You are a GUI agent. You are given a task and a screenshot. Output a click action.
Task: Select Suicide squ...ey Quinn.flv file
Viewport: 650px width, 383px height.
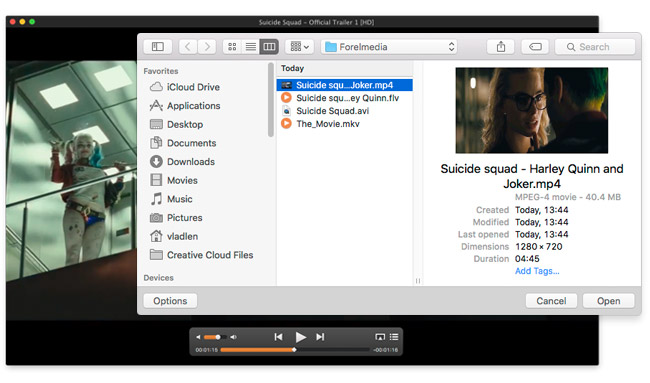coord(344,98)
